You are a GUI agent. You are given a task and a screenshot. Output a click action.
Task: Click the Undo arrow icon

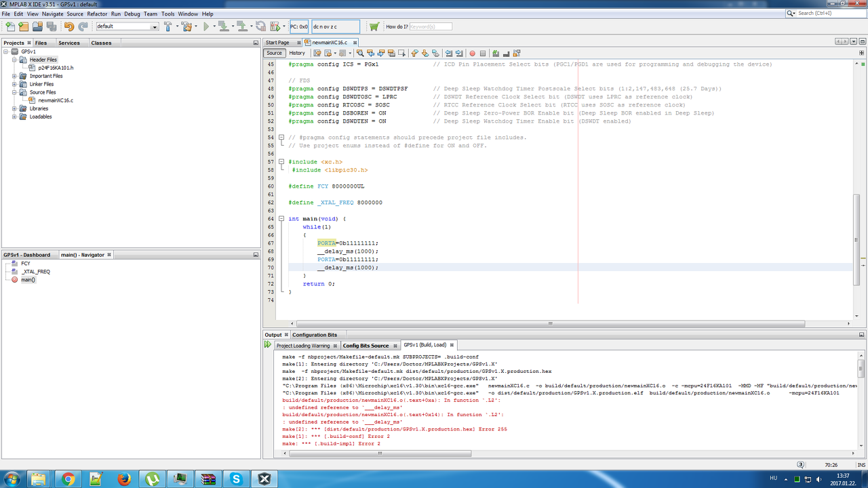tap(68, 26)
